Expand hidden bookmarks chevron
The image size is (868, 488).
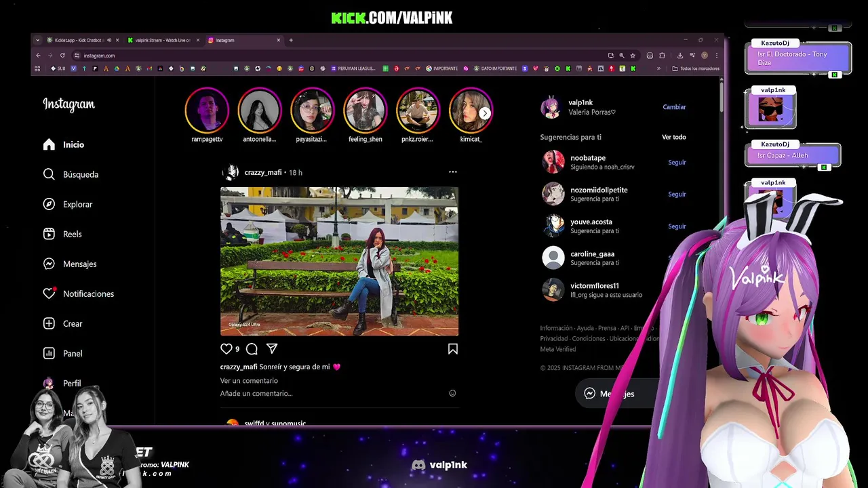pyautogui.click(x=658, y=68)
